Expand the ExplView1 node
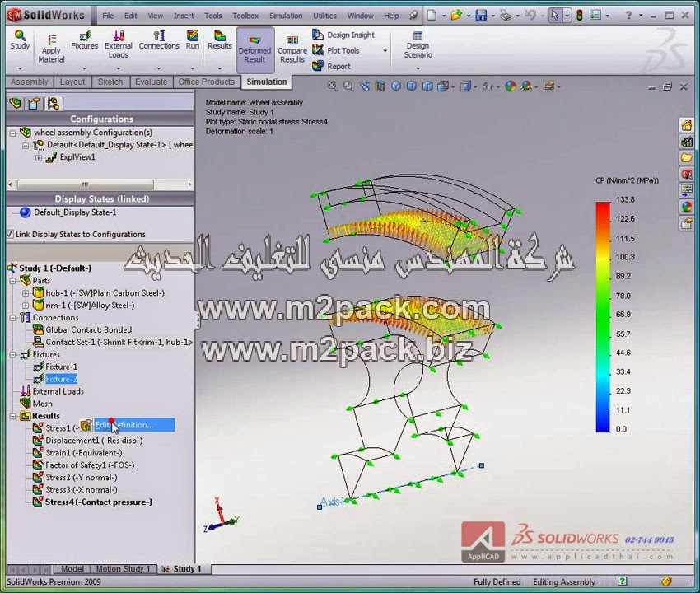This screenshot has width=700, height=593. 39,157
